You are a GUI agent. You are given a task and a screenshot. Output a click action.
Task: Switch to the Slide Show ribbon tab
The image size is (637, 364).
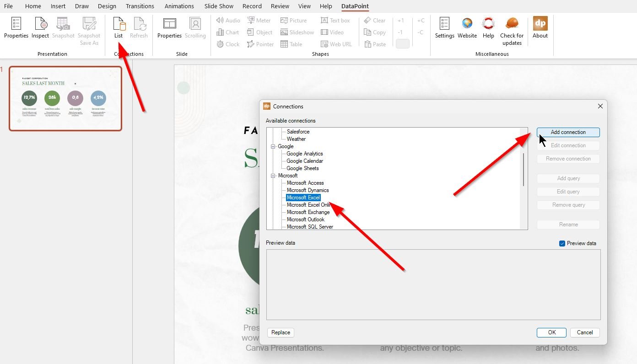tap(219, 6)
